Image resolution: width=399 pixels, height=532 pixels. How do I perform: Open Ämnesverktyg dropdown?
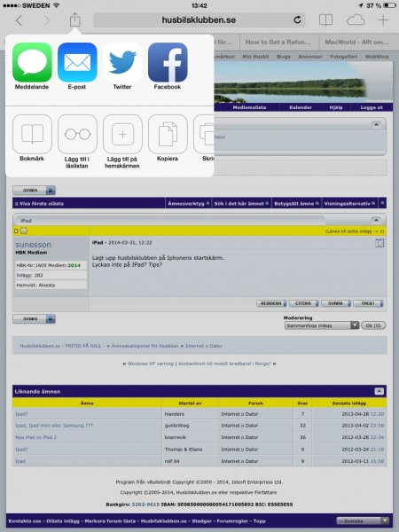tap(188, 204)
